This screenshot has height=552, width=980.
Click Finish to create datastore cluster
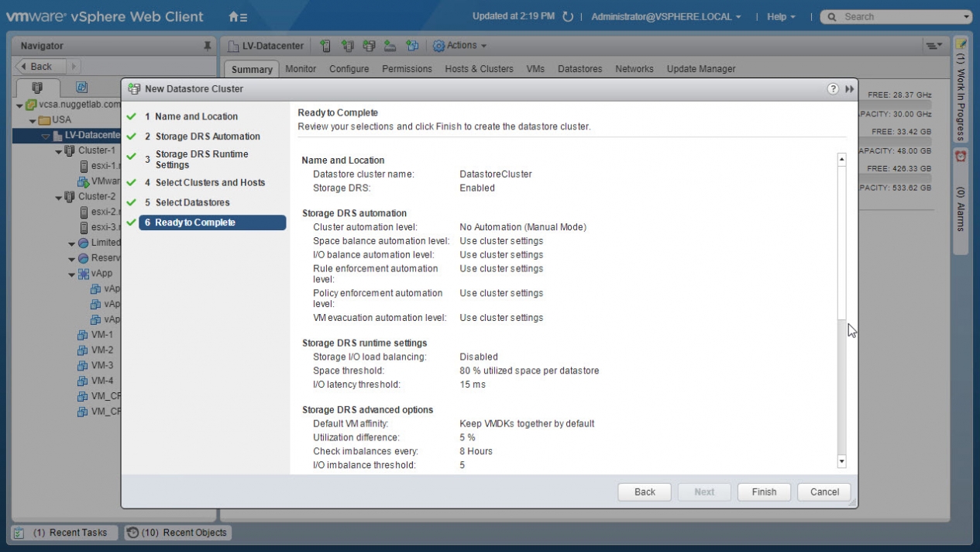[x=763, y=492]
